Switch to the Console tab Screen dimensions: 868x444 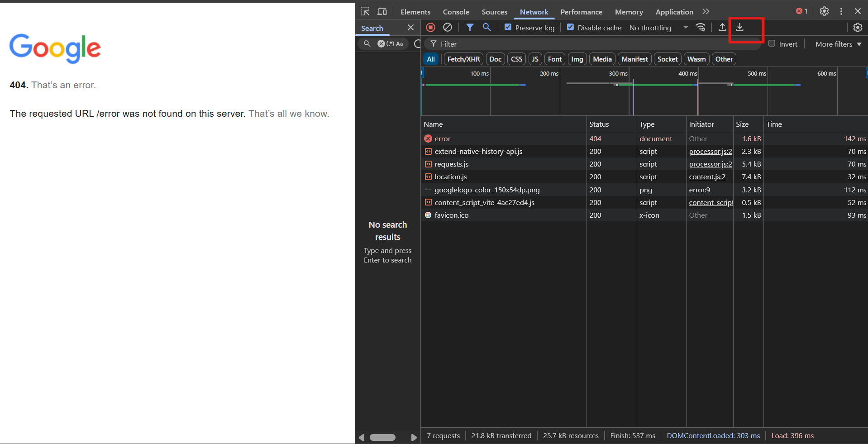pyautogui.click(x=456, y=12)
